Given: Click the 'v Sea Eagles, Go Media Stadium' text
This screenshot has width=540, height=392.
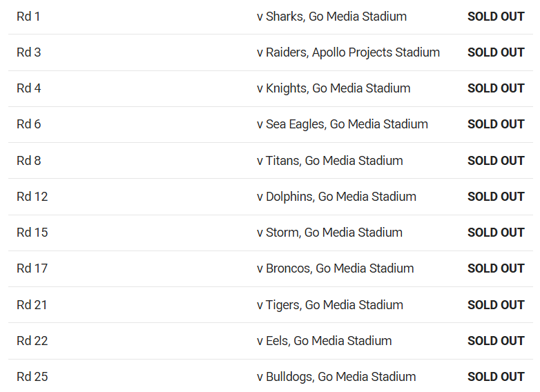Looking at the screenshot, I should pyautogui.click(x=343, y=124).
